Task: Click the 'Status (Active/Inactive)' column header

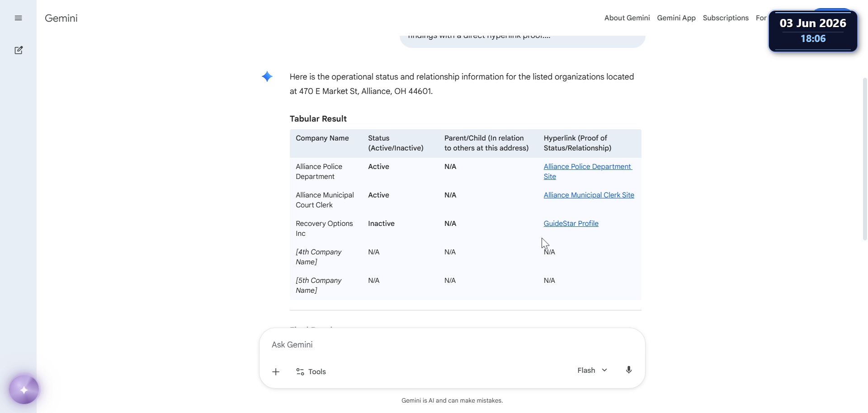Action: (x=396, y=143)
